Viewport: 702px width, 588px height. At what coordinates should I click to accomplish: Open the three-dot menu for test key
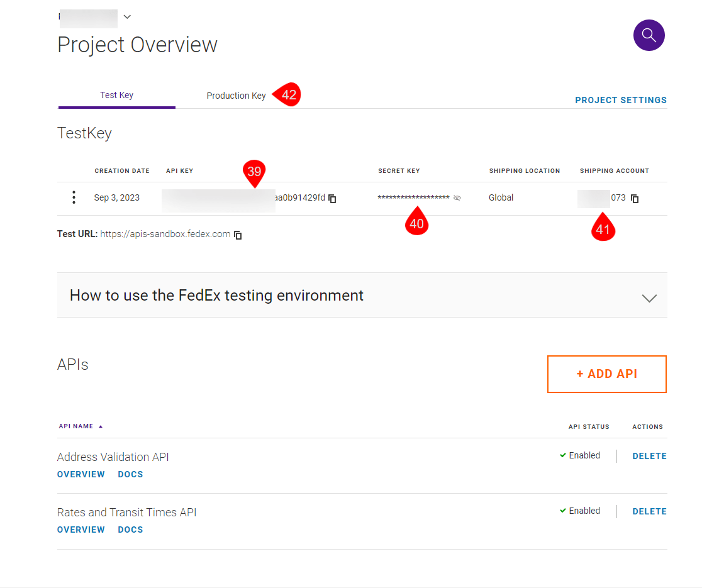[x=74, y=197]
